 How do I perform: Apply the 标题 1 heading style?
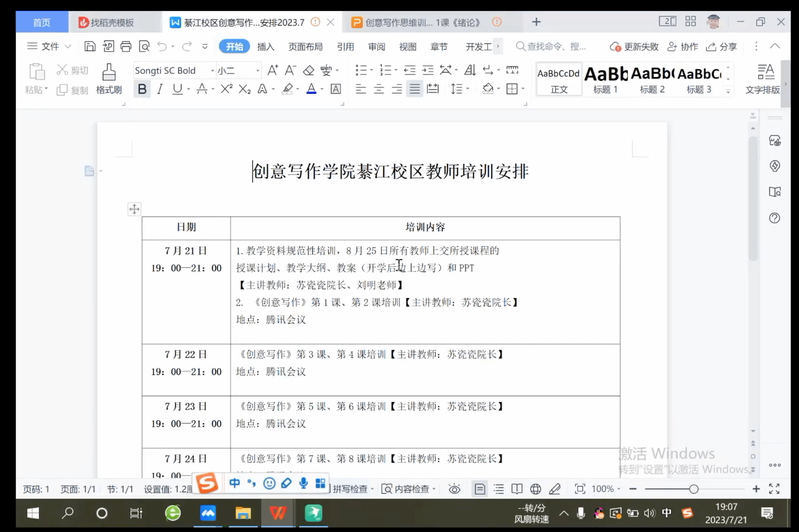(x=605, y=80)
